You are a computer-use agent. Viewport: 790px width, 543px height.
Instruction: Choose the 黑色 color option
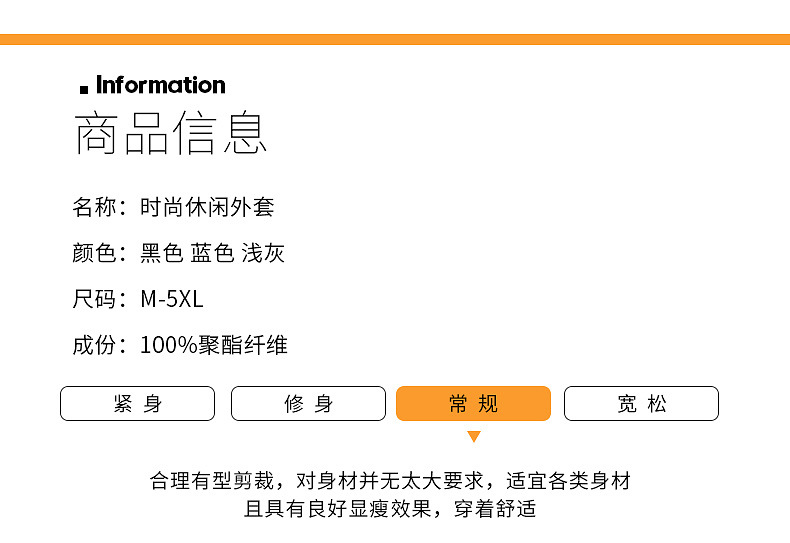(161, 254)
